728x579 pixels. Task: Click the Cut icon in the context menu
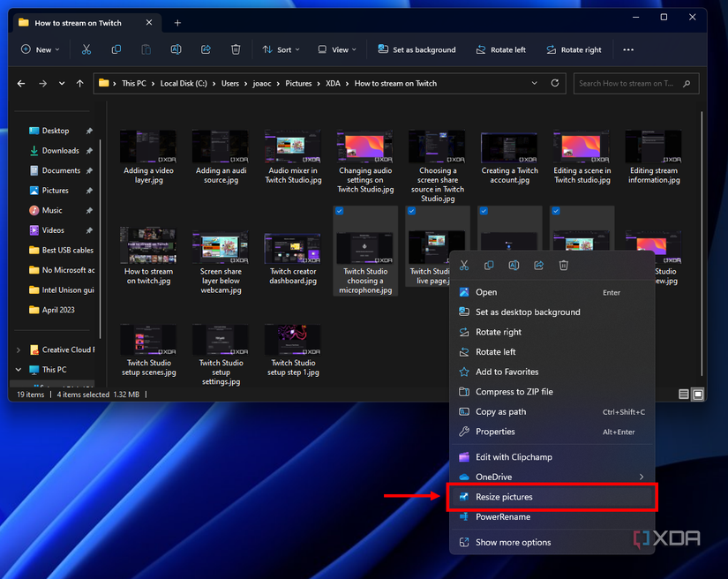[464, 266]
